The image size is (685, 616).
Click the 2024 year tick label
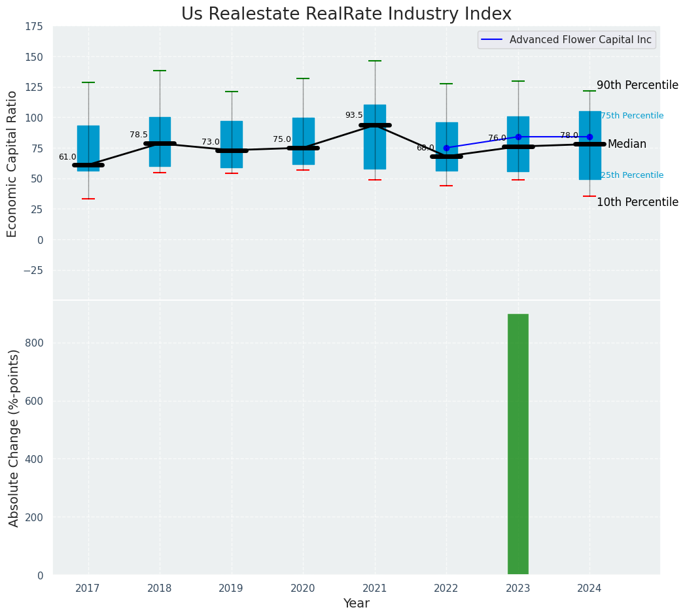[589, 589]
